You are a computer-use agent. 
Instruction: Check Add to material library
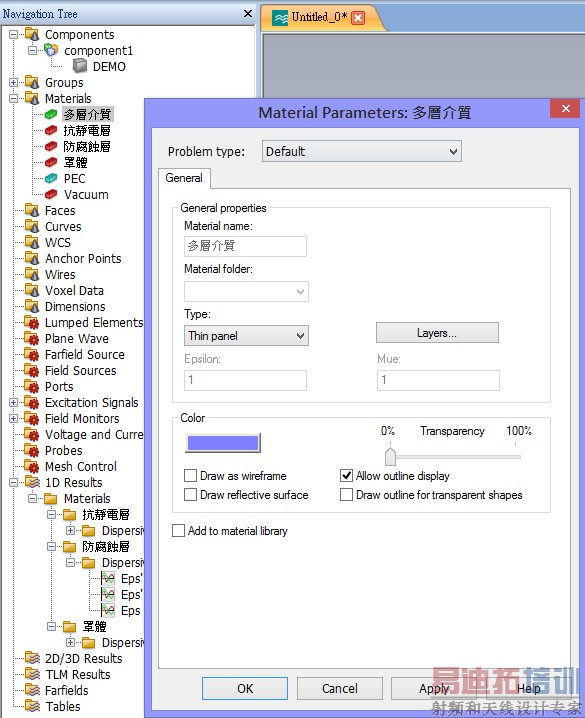(179, 531)
